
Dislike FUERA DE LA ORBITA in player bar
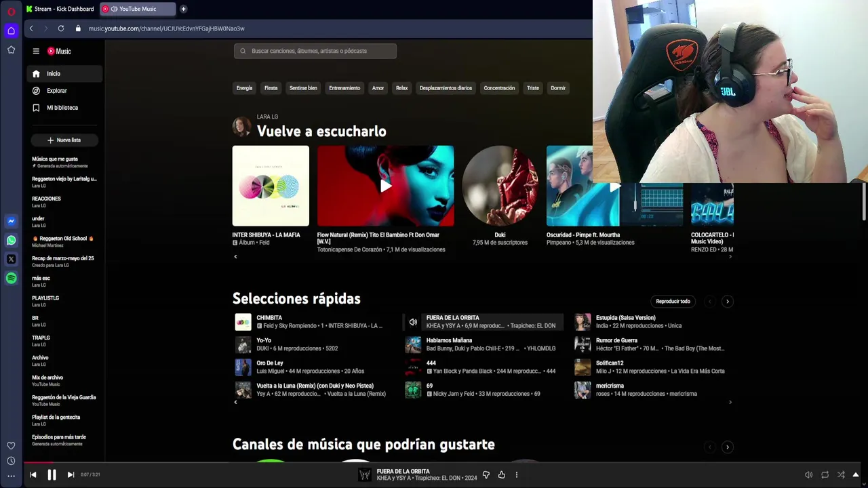pyautogui.click(x=486, y=475)
